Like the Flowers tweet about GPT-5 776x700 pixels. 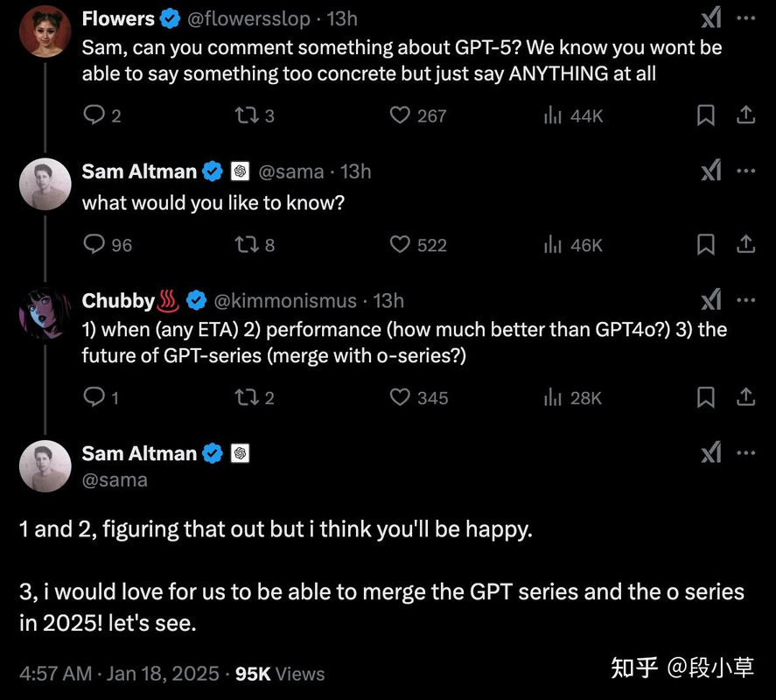(400, 115)
